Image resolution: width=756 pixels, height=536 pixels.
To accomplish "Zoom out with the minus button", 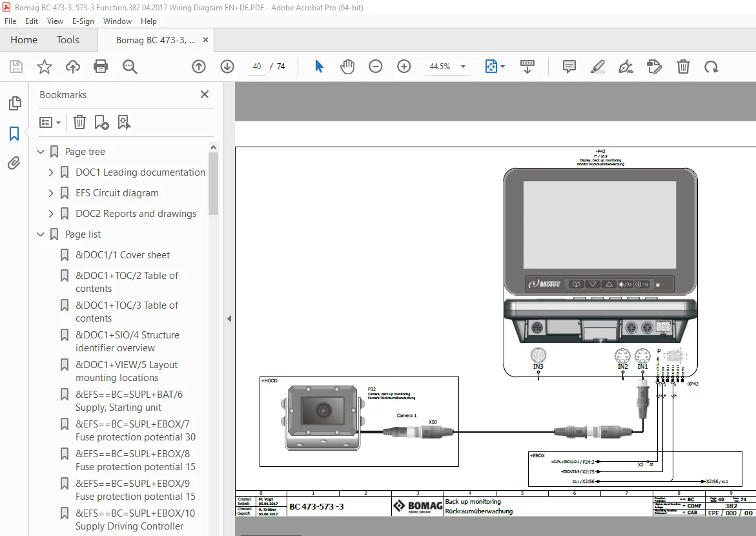I will 375,67.
